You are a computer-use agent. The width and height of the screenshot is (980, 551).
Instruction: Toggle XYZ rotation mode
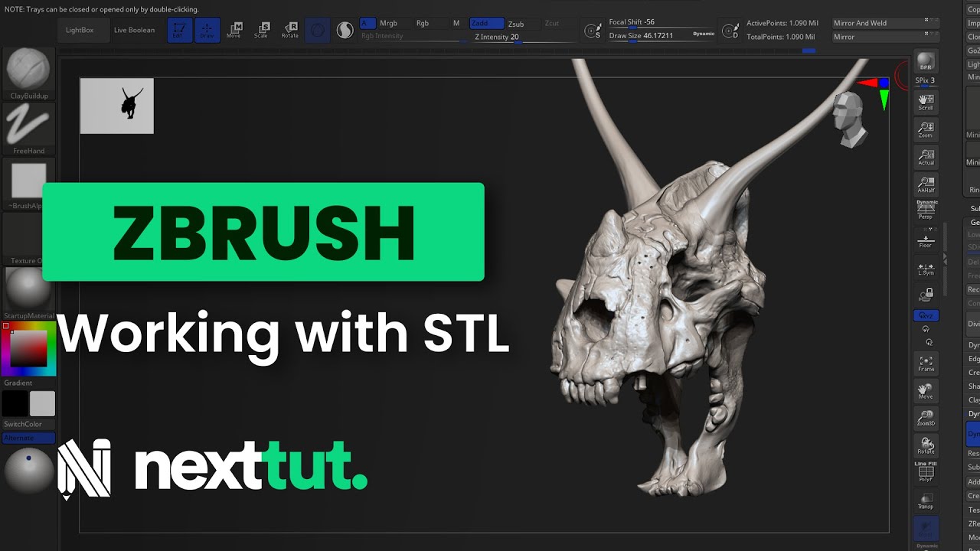click(x=926, y=315)
